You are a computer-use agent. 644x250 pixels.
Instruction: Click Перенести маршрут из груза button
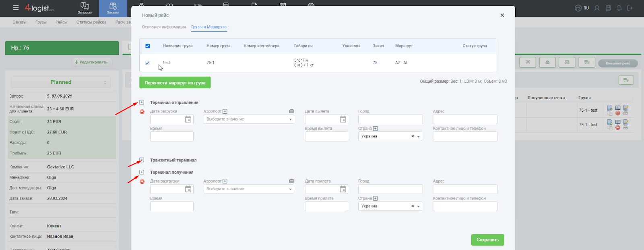[175, 83]
